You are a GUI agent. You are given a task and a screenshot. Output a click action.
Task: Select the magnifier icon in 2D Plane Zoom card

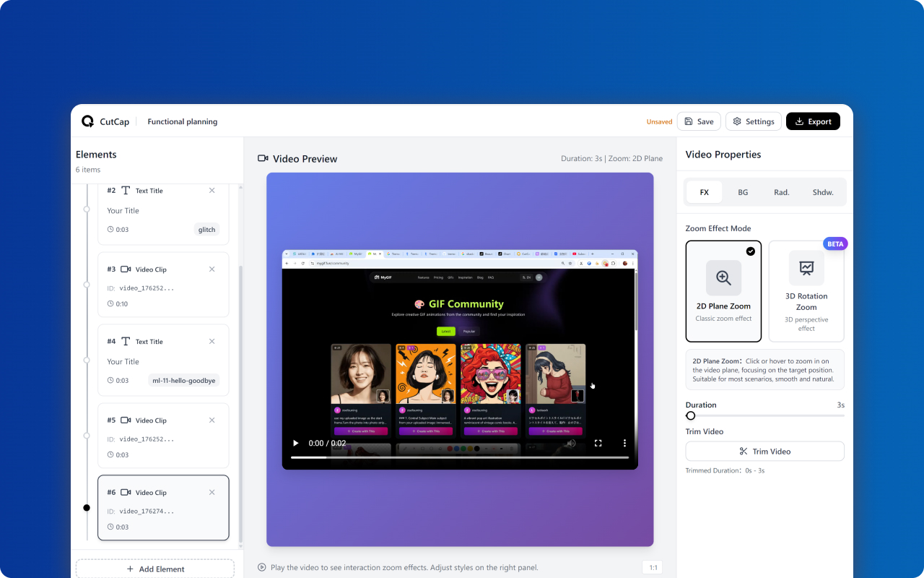tap(723, 277)
